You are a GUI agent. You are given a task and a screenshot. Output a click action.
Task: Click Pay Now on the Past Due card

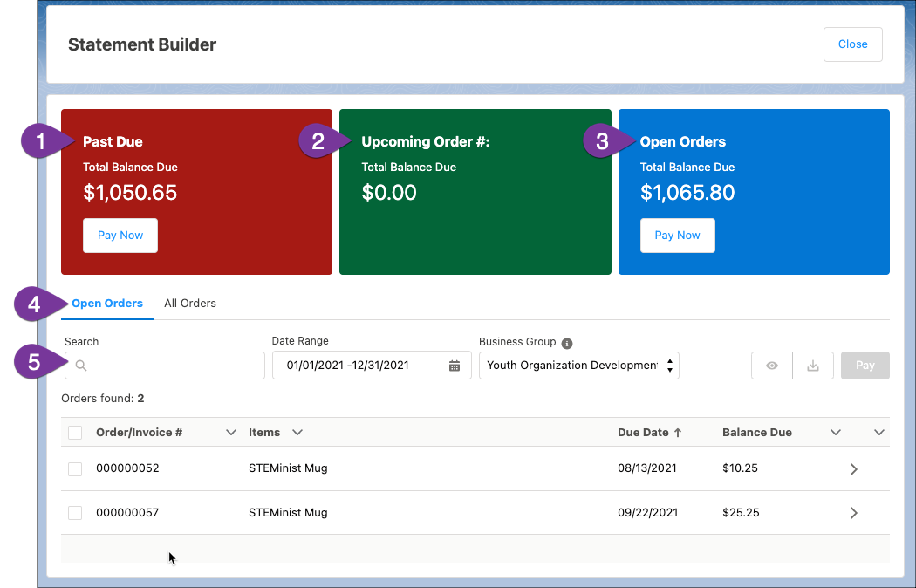pos(120,235)
